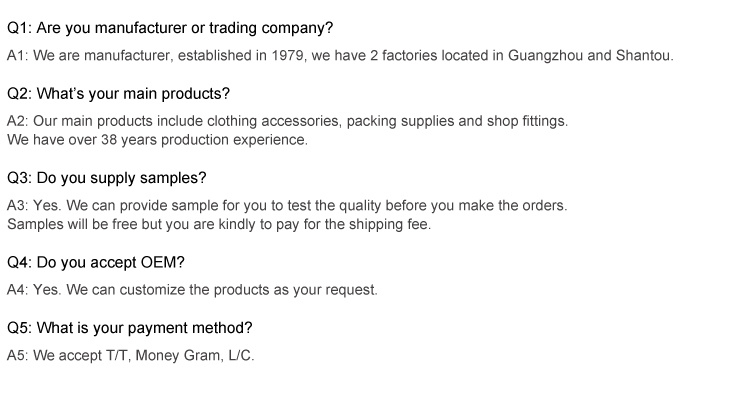This screenshot has height=400, width=750.
Task: Click the A4 customize the products answer
Action: (x=192, y=290)
